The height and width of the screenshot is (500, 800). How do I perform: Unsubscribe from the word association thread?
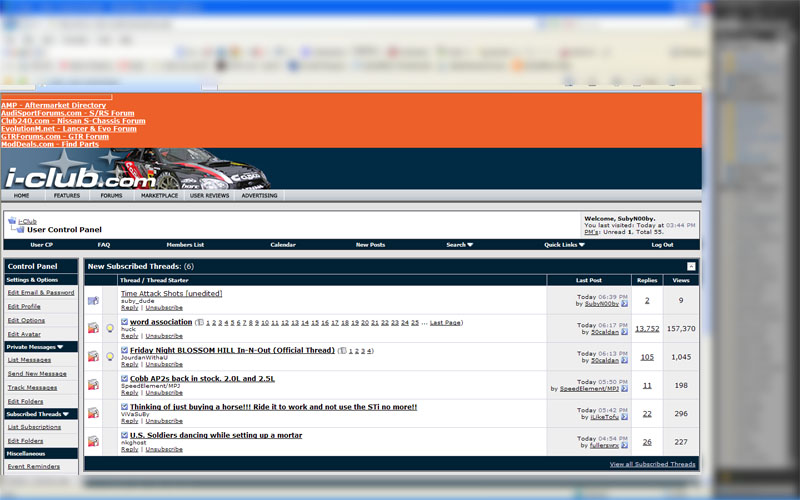pyautogui.click(x=164, y=336)
